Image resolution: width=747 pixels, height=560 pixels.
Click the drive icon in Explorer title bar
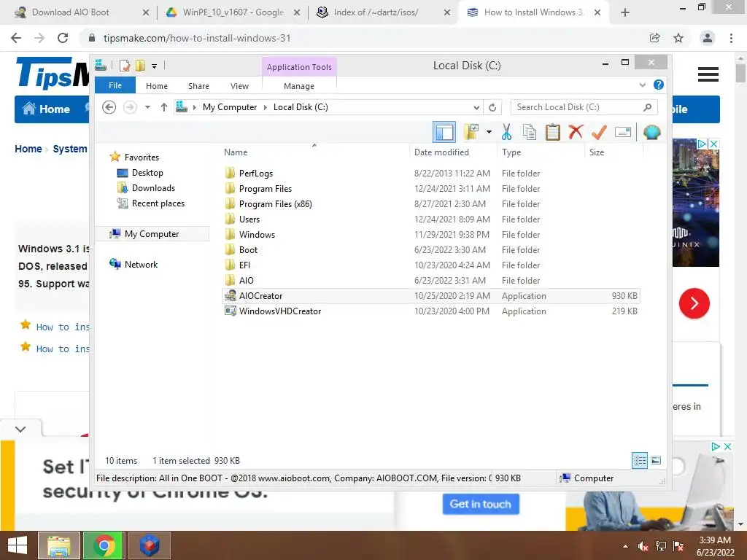101,65
